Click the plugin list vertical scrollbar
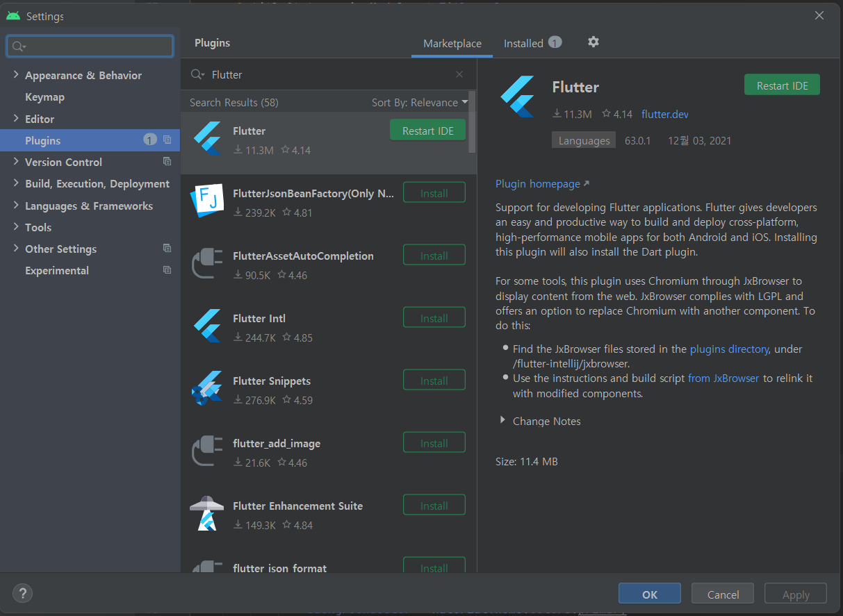This screenshot has width=843, height=616. point(473,122)
